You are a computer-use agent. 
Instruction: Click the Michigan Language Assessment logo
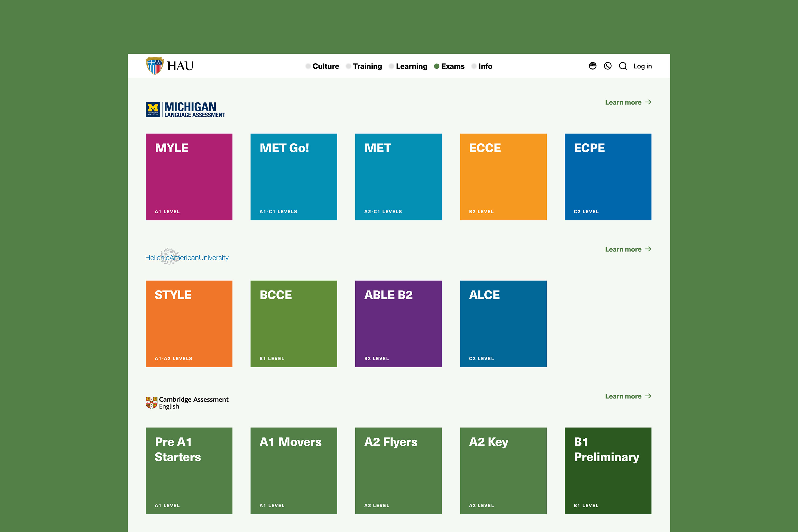point(185,110)
